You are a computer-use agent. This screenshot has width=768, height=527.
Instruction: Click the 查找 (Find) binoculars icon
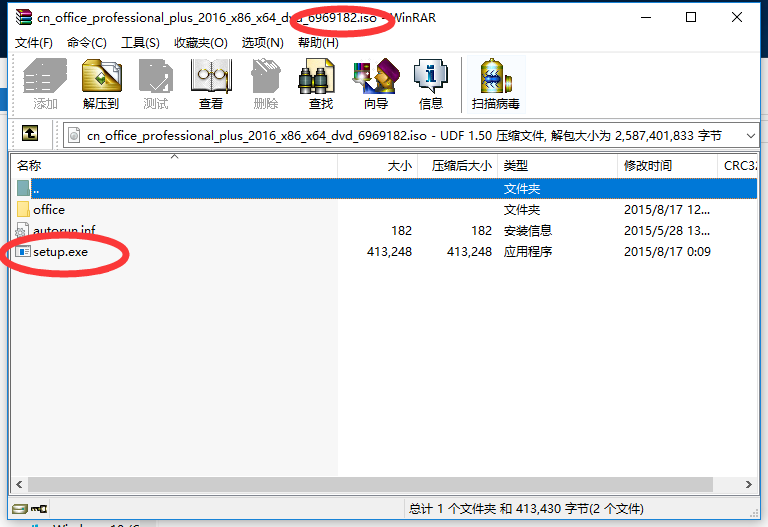click(x=321, y=83)
